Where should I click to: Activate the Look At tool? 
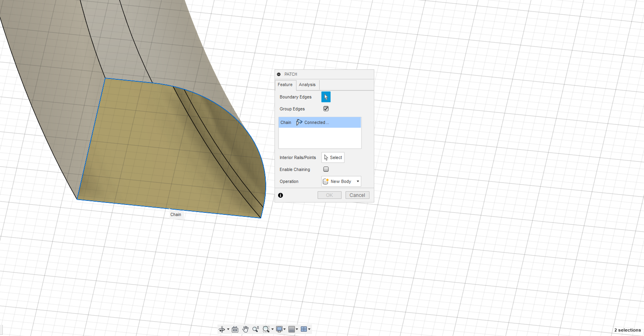point(235,329)
